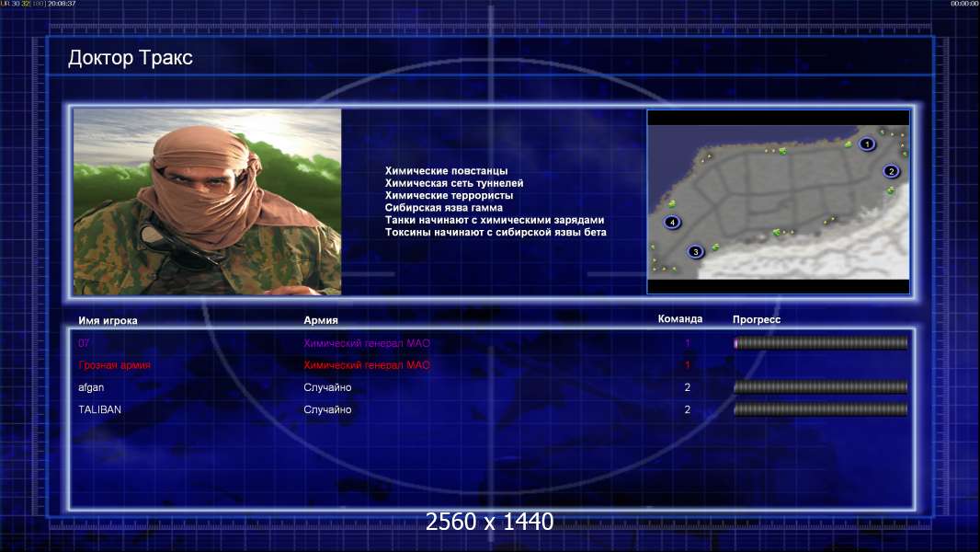Click the 'Имя игрока' column header
The width and height of the screenshot is (980, 552).
pyautogui.click(x=108, y=321)
